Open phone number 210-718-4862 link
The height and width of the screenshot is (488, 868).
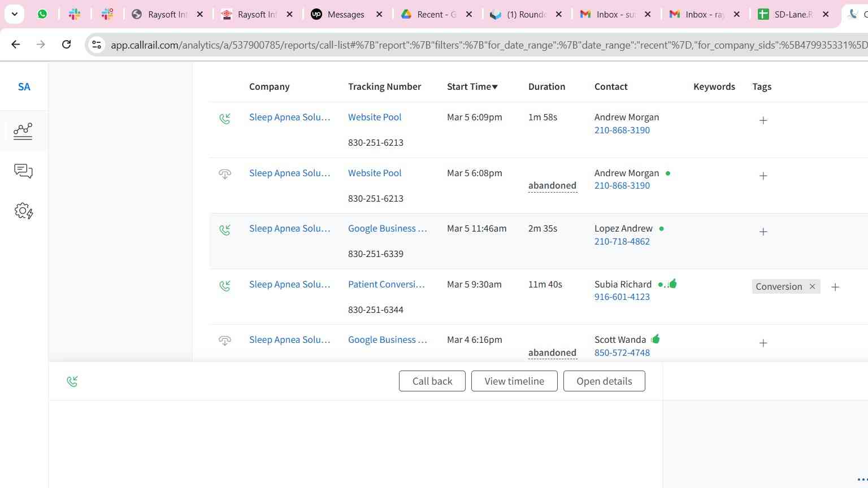[x=622, y=241]
